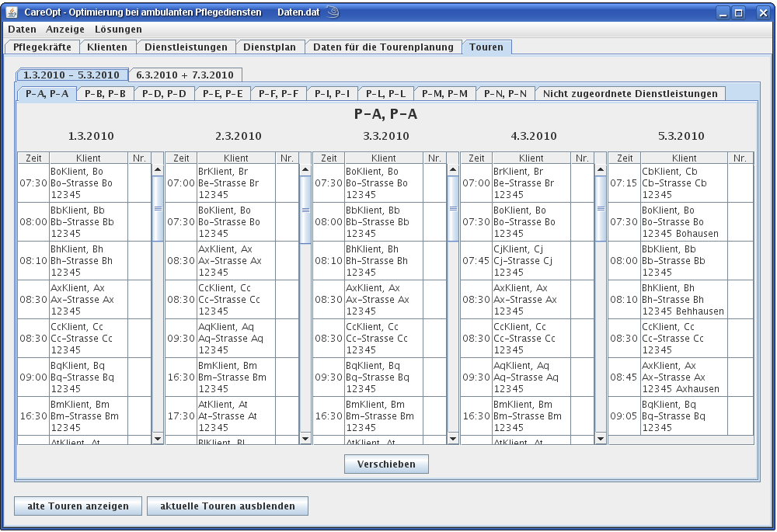Click scroll-up arrow of the 1.3.2010 table

(x=158, y=169)
